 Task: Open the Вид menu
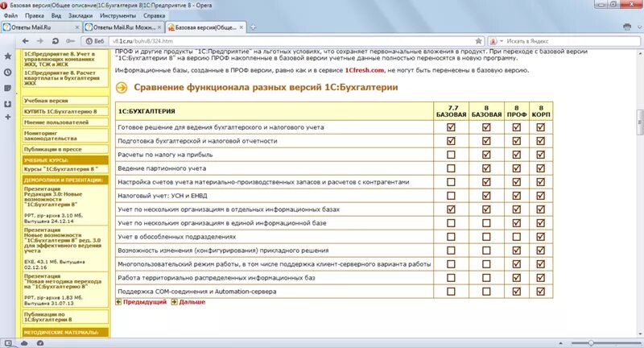56,15
